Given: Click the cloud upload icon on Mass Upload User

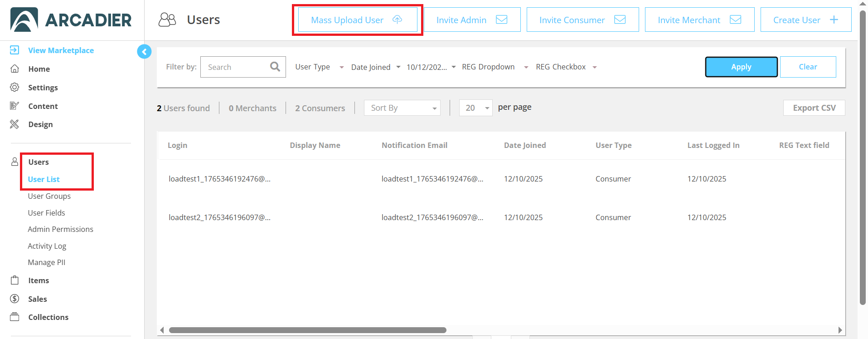Looking at the screenshot, I should 398,20.
